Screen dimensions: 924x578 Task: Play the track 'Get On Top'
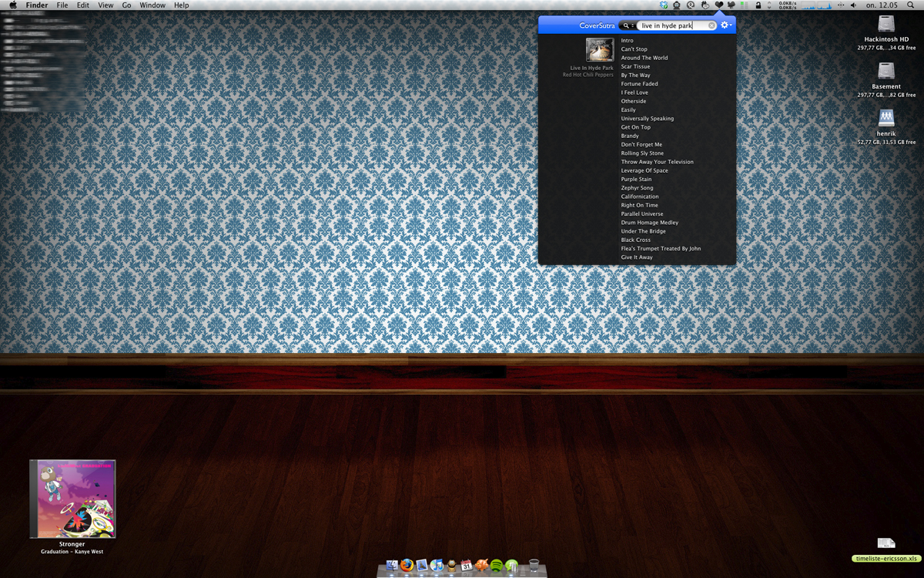pyautogui.click(x=636, y=127)
